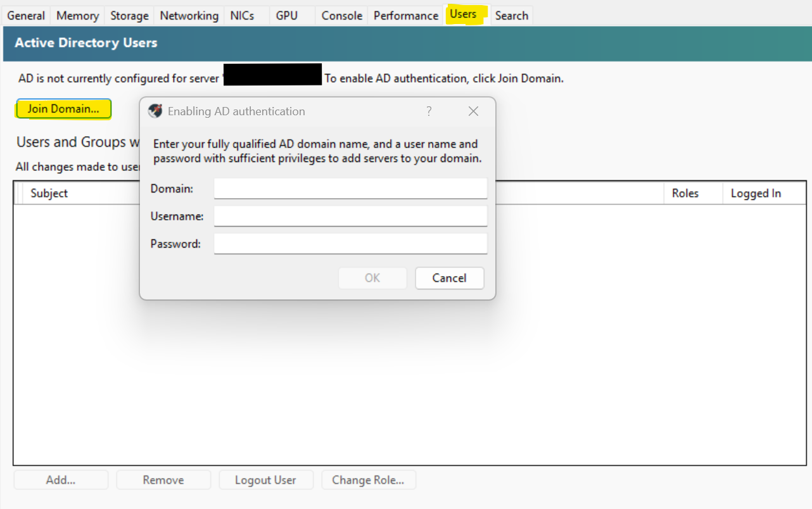Switch to the Networking tab
Image resolution: width=812 pixels, height=509 pixels.
pos(189,16)
